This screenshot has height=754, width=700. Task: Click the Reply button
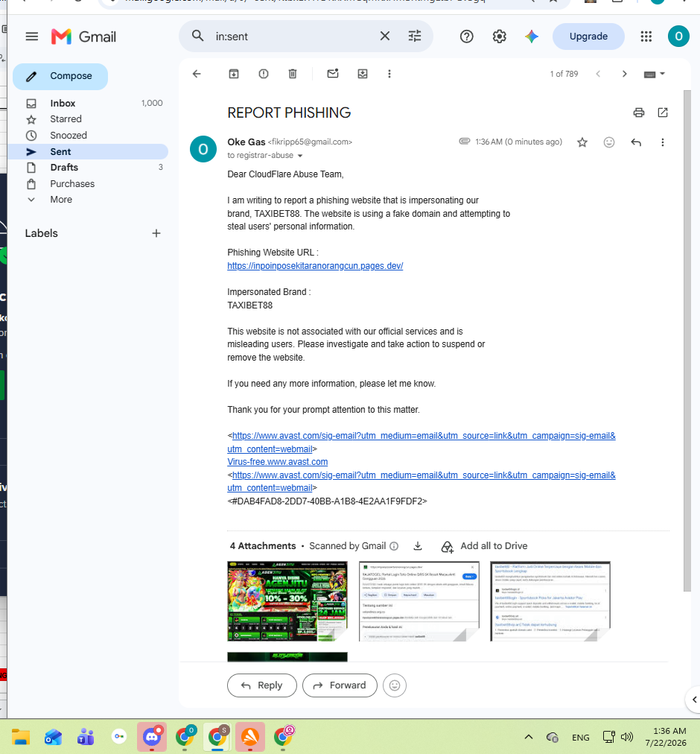(261, 685)
